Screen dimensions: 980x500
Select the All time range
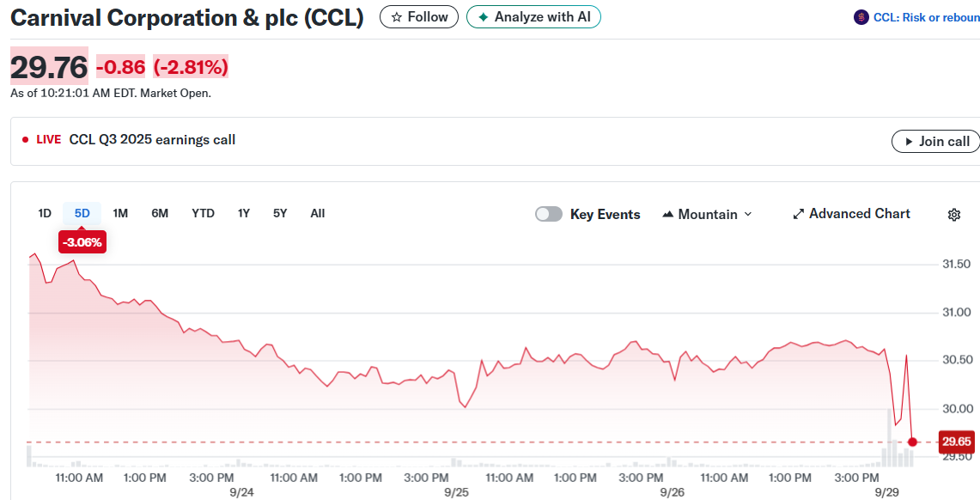pyautogui.click(x=317, y=213)
